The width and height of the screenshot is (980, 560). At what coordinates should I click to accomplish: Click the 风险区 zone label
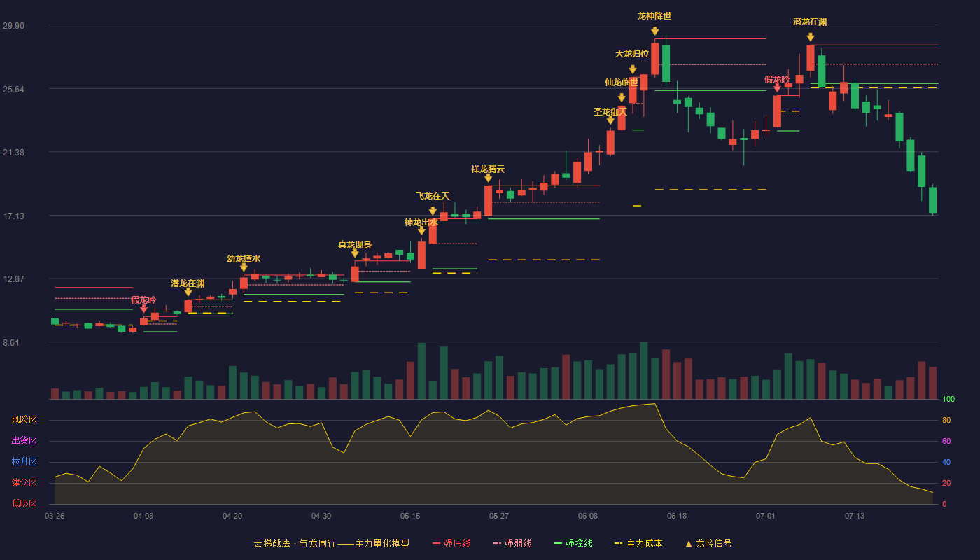pyautogui.click(x=24, y=420)
